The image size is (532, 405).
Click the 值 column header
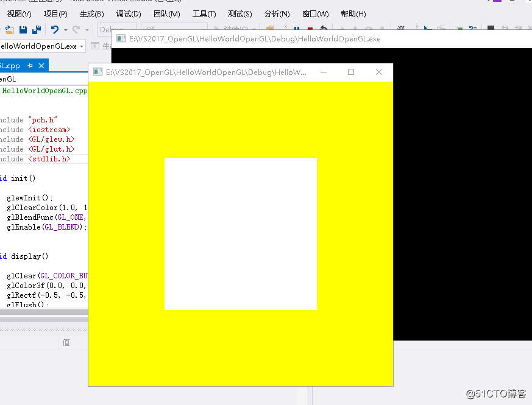[66, 343]
